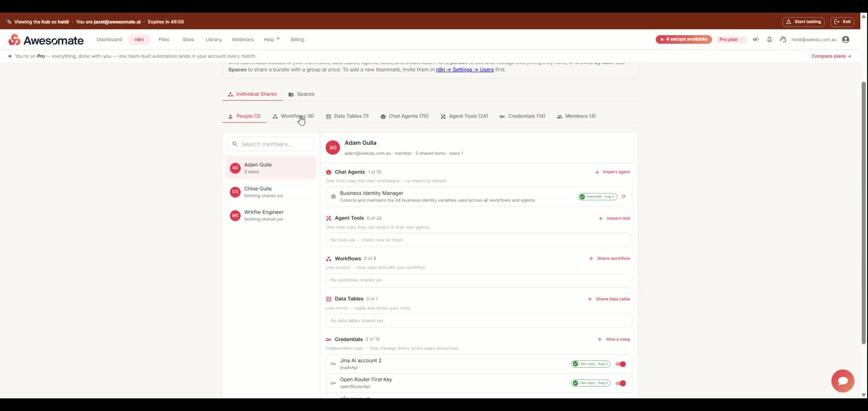Image resolution: width=868 pixels, height=411 pixels.
Task: Click Adam Gulla's AG header avatar
Action: point(333,148)
